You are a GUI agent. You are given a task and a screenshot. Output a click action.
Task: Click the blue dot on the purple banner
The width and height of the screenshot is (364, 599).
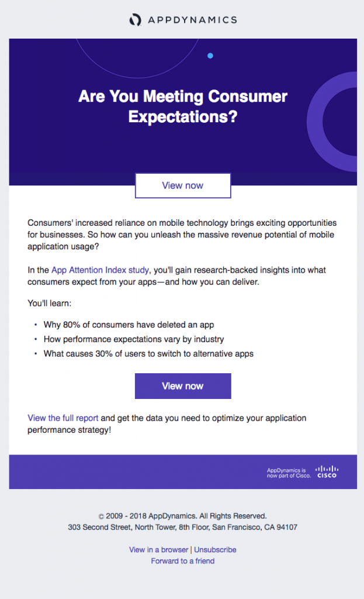pyautogui.click(x=210, y=56)
